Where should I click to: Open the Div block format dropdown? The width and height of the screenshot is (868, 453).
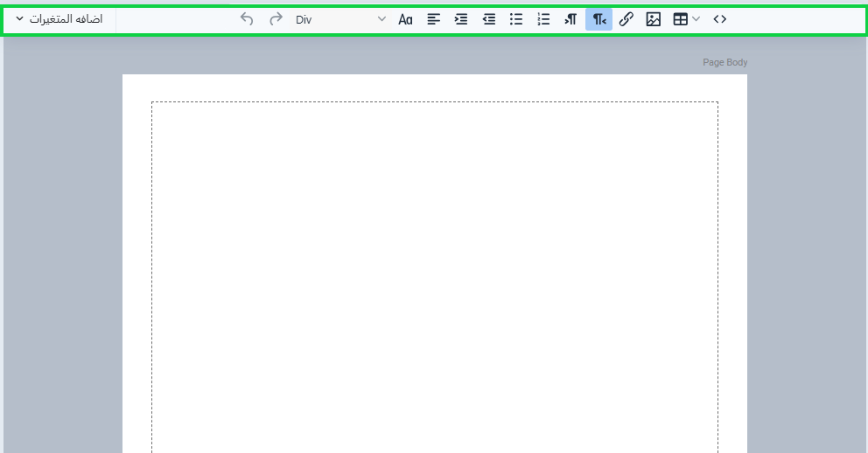[339, 19]
